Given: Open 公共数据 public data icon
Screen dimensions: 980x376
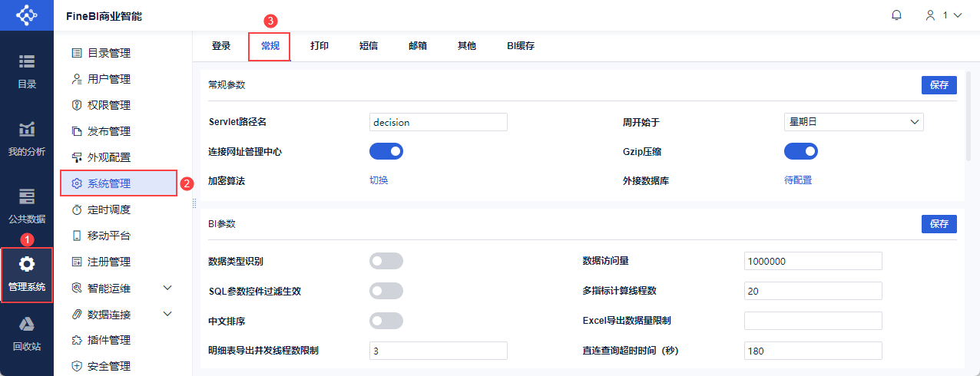Looking at the screenshot, I should (27, 196).
